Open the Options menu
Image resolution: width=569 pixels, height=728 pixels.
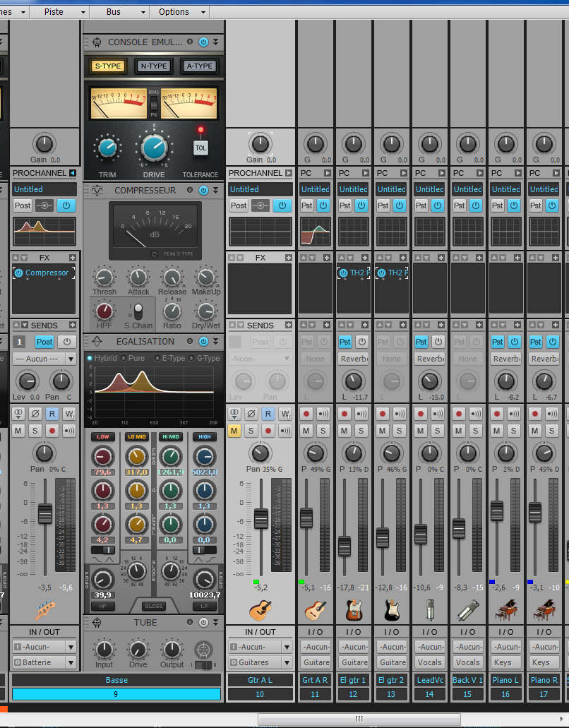(174, 12)
